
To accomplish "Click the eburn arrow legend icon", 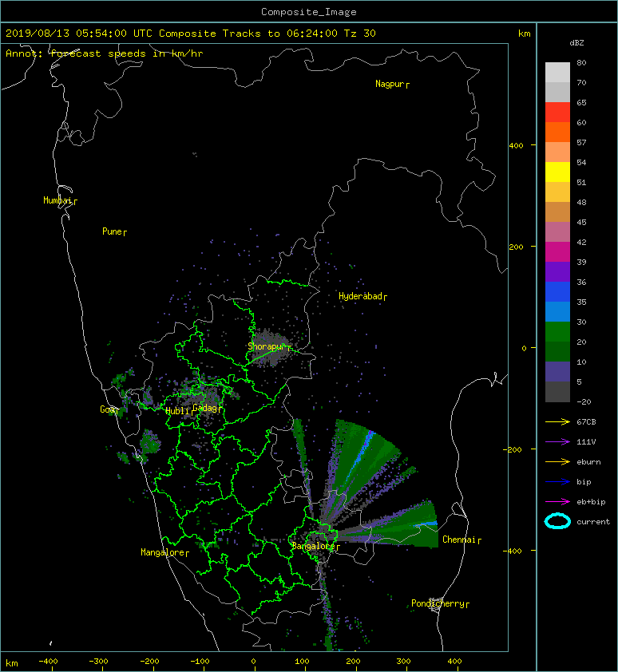I will pos(557,461).
